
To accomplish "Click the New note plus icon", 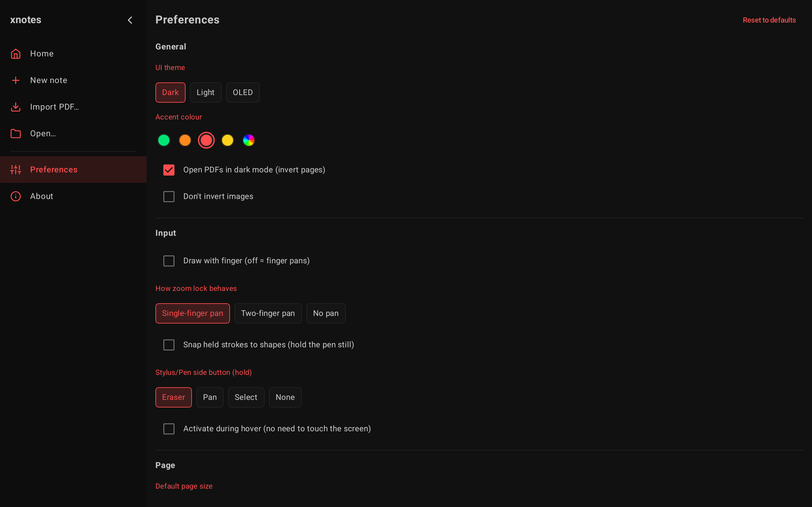I will 16,80.
